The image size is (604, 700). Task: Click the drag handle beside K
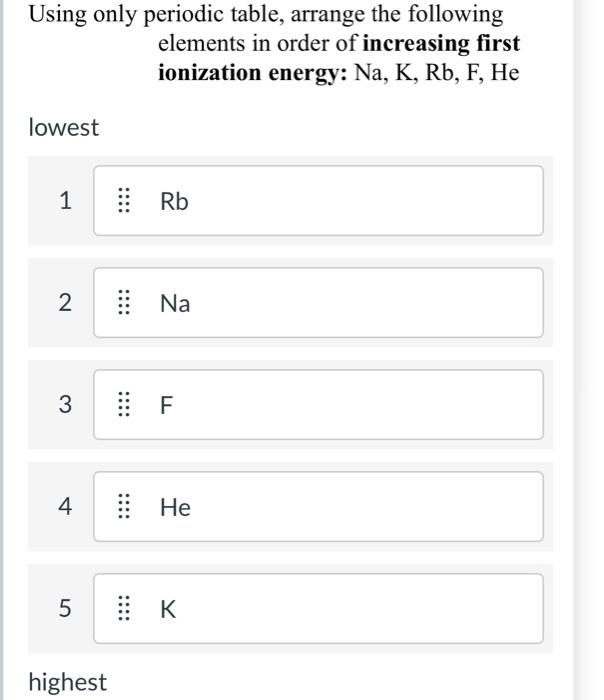tap(124, 608)
